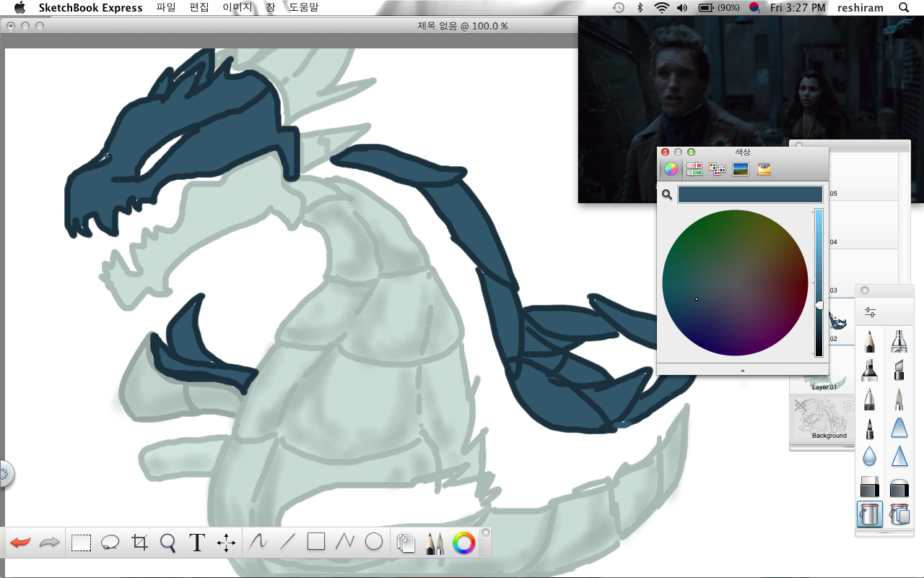Select the Felt tip pen brush

pos(870,428)
